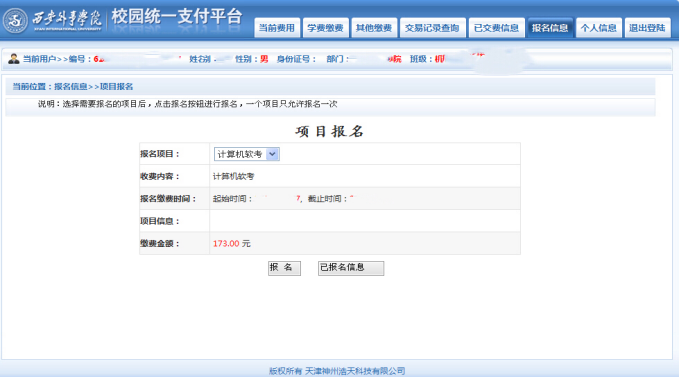Open the 其他缴费 tab
This screenshot has width=680, height=377.
[x=374, y=28]
